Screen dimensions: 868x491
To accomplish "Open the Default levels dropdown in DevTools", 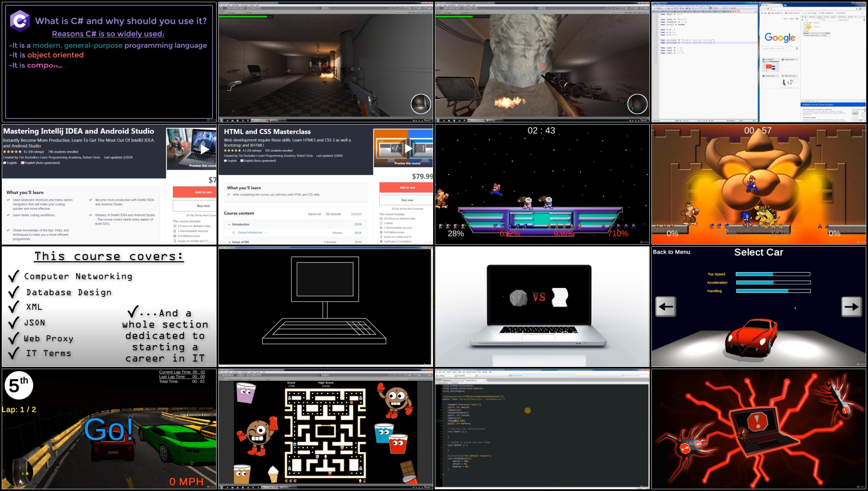I will coord(844,20).
